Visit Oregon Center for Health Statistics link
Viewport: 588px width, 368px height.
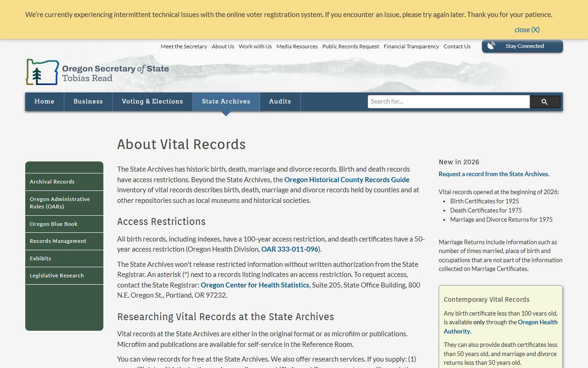(255, 285)
